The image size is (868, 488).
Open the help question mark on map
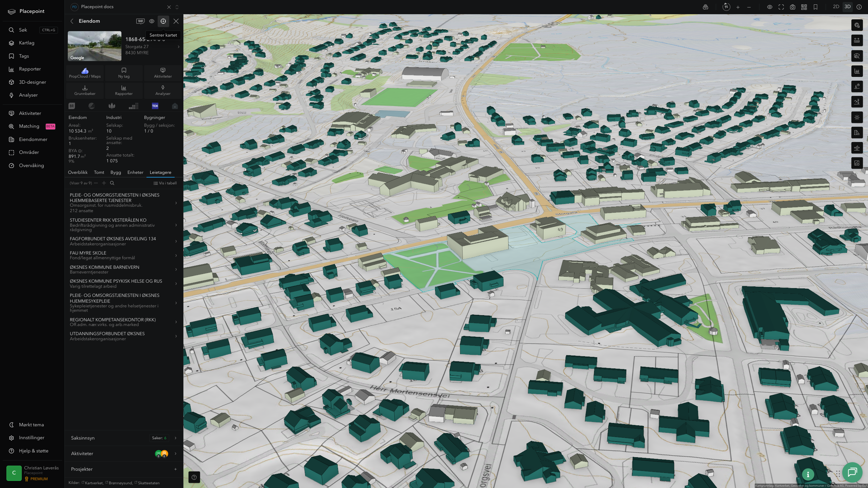[x=194, y=477]
